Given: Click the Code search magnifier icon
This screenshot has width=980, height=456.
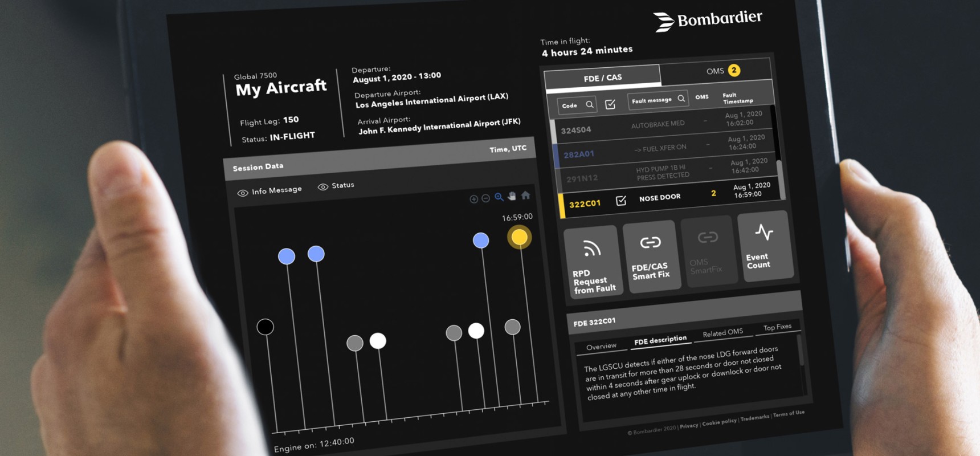Looking at the screenshot, I should 590,104.
